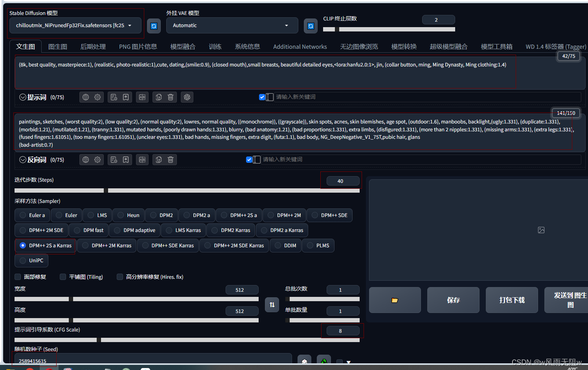Adjust the 宽度 width slider
588x370 pixels.
pos(136,299)
